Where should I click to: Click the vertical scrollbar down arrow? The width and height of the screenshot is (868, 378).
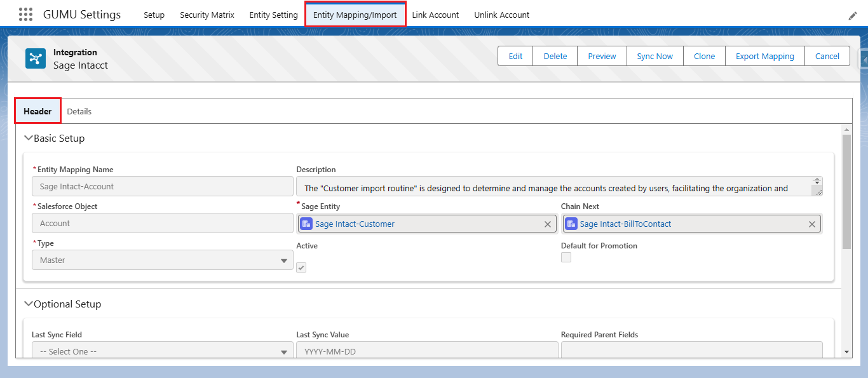point(846,351)
